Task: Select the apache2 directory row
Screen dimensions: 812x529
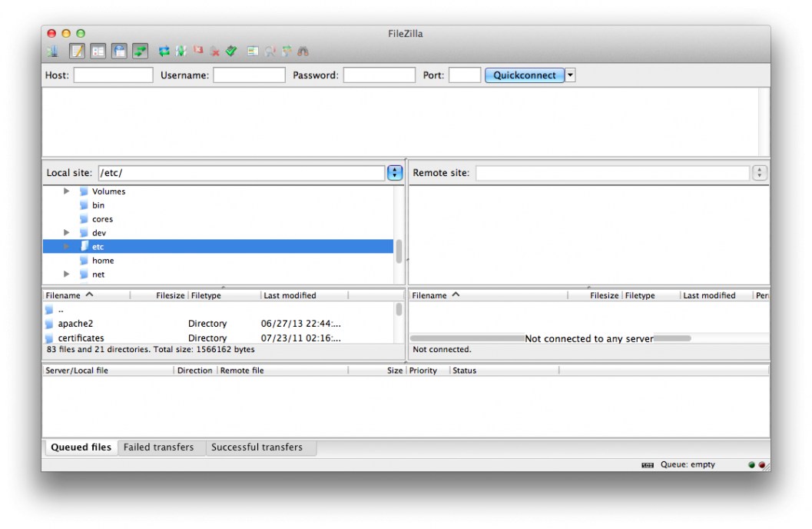Action: 220,323
